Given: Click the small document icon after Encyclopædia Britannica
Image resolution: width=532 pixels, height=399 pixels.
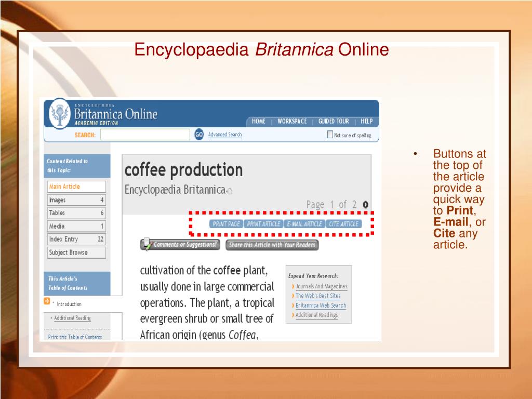Looking at the screenshot, I should coord(230,191).
